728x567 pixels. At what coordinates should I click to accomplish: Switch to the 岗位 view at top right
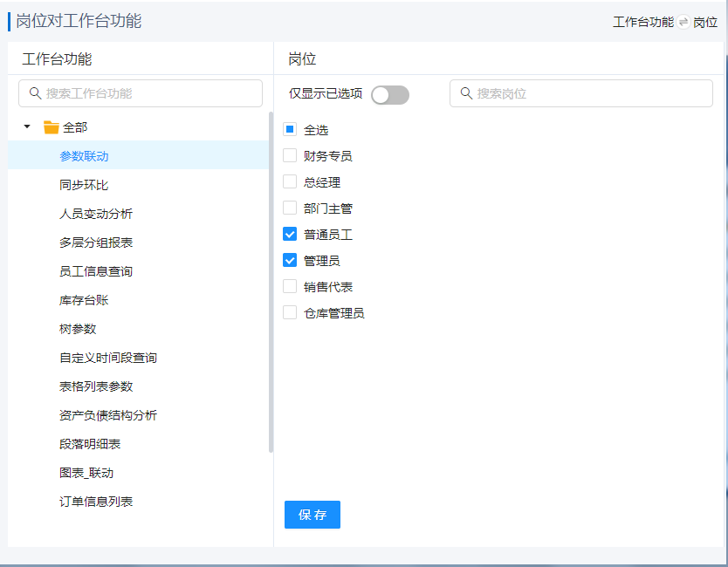coord(705,22)
